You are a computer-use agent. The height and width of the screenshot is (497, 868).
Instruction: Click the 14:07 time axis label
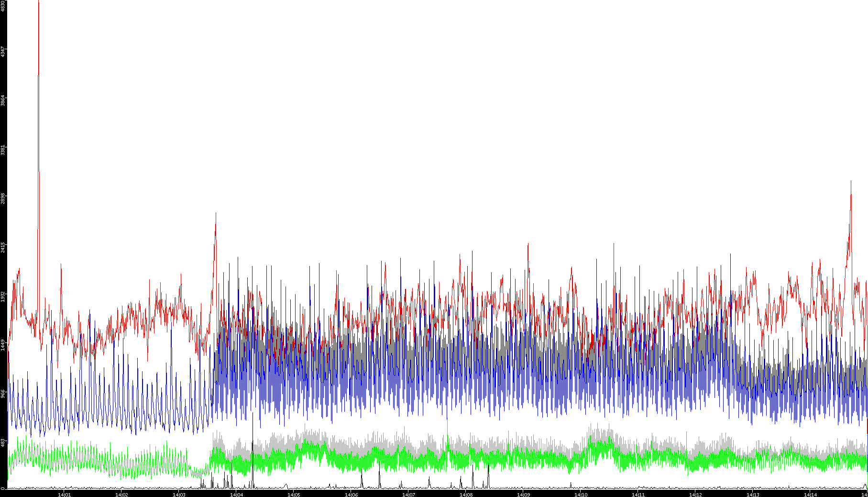point(408,495)
